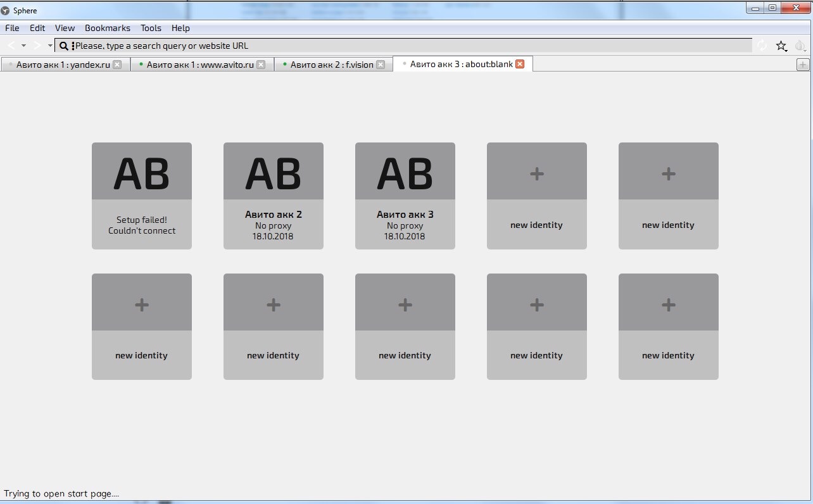Screen dimensions: 813x504
Task: Expand the back history dropdown arrow
Action: point(23,46)
